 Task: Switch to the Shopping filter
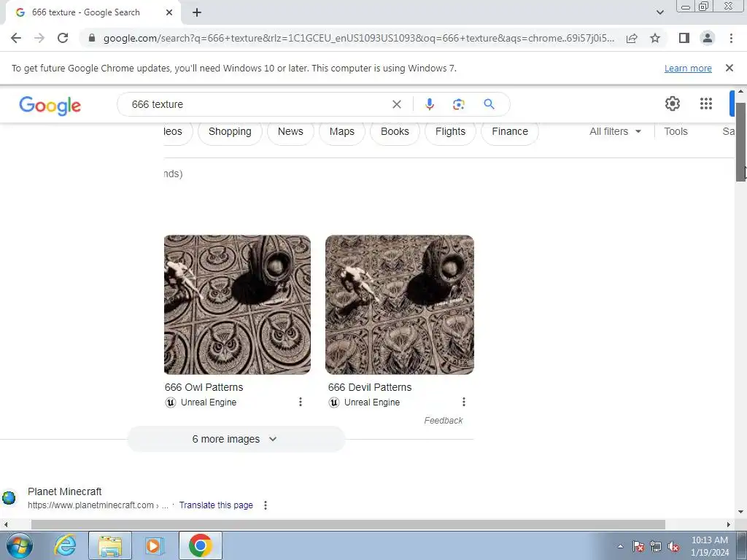(x=230, y=132)
